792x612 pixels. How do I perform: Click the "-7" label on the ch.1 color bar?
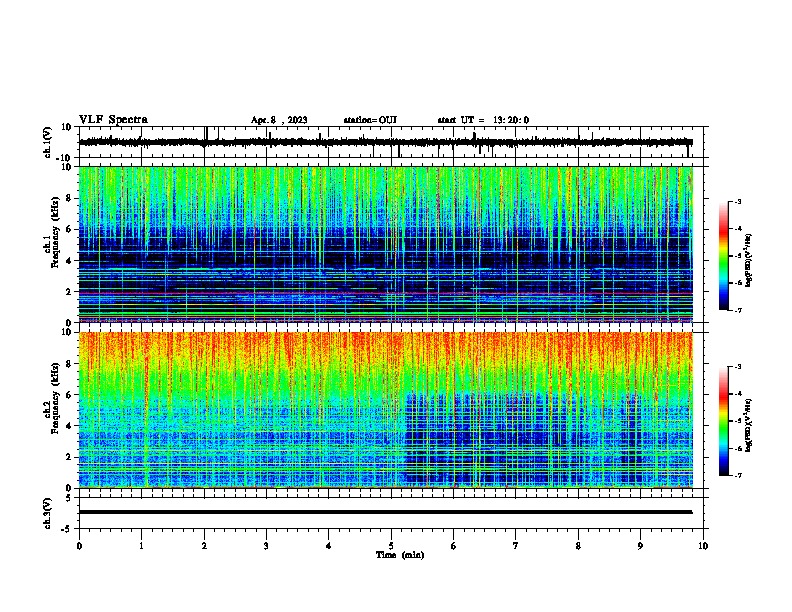tap(737, 310)
